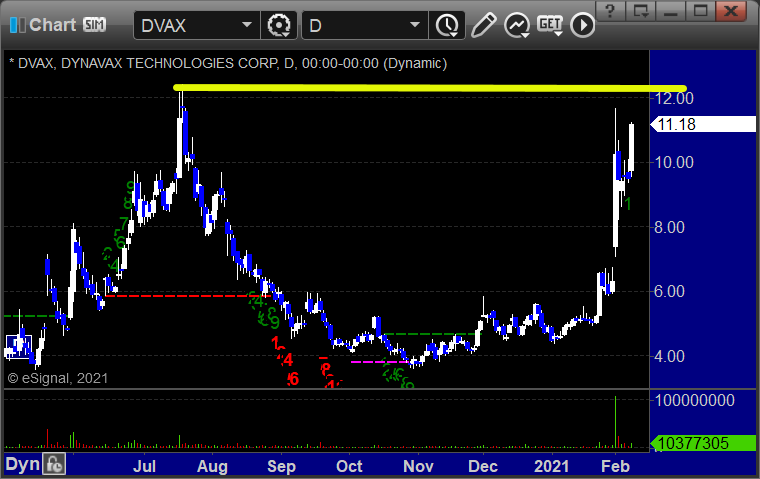Click the Sep label on time axis
The height and width of the screenshot is (479, 760).
click(x=281, y=466)
